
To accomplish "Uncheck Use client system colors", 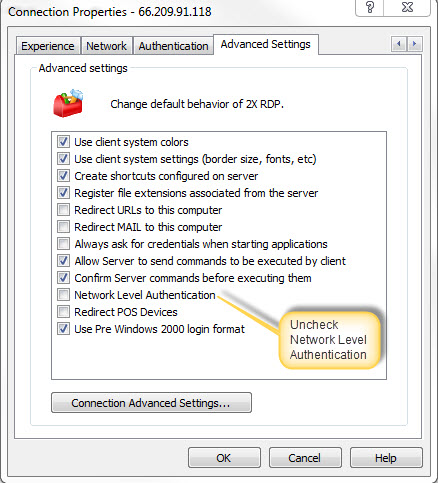I will coord(63,142).
